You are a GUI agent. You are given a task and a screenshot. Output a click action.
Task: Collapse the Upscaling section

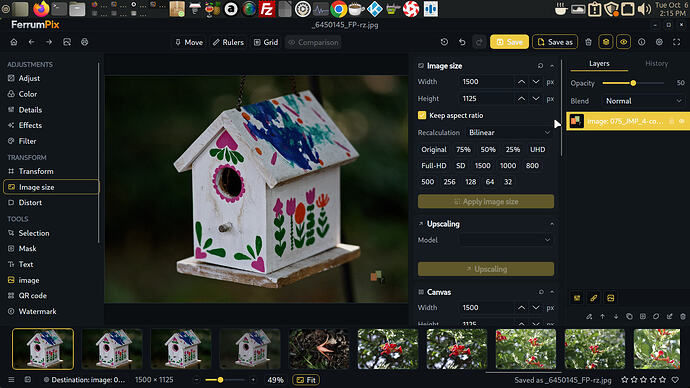[x=552, y=224]
